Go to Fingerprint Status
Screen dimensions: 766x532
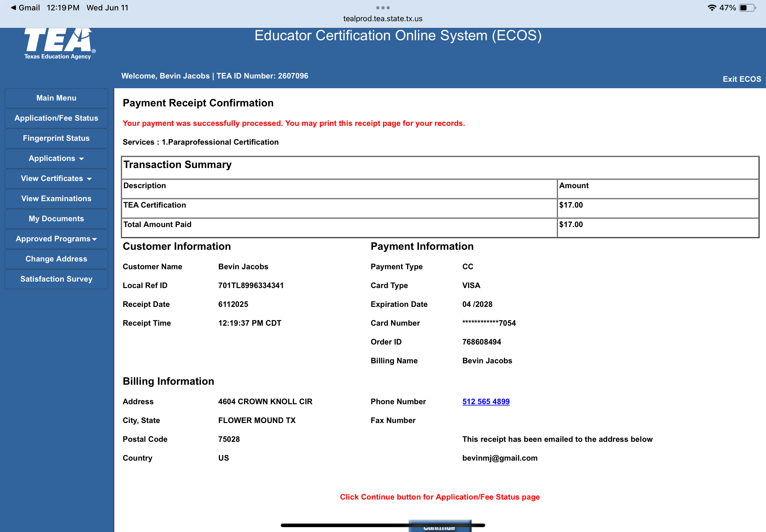point(56,138)
